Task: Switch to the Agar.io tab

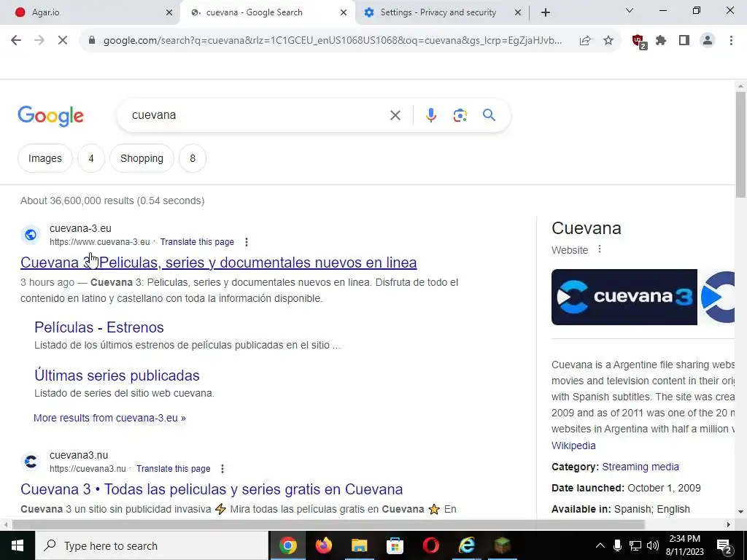Action: 90,12
